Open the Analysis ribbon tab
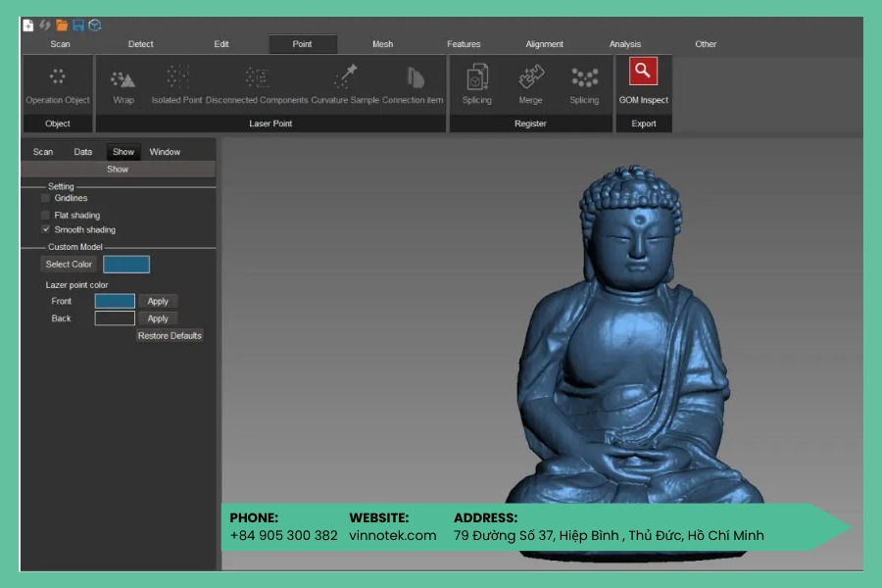The width and height of the screenshot is (882, 588). point(625,44)
